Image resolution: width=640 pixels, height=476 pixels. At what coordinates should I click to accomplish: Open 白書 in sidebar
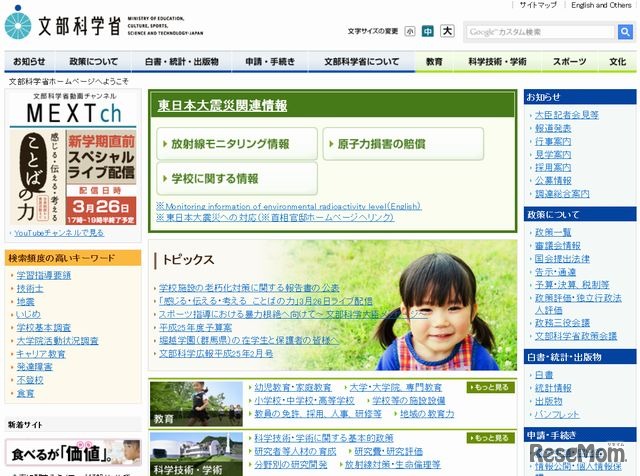[544, 375]
